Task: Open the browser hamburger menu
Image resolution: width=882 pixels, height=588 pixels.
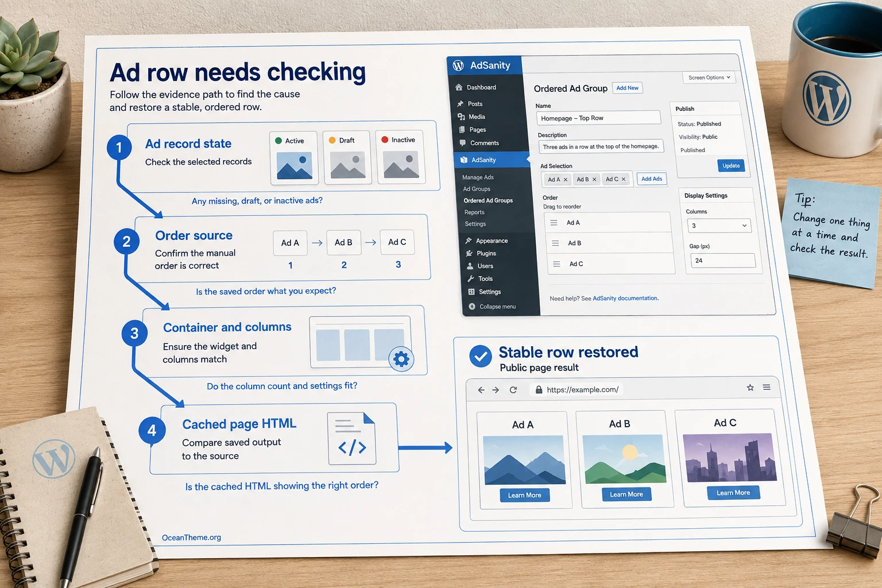Action: point(767,388)
